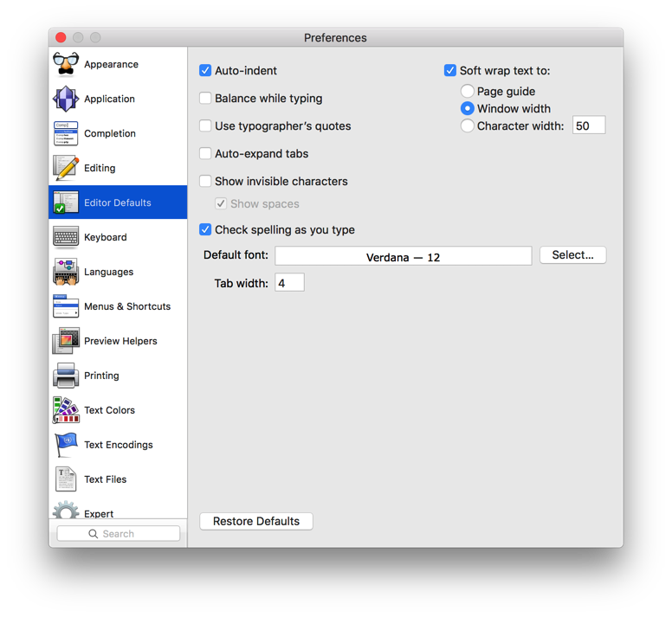Viewport: 672px width, 617px height.
Task: Click the Appearance glasses-and-mustache icon
Action: (x=66, y=64)
